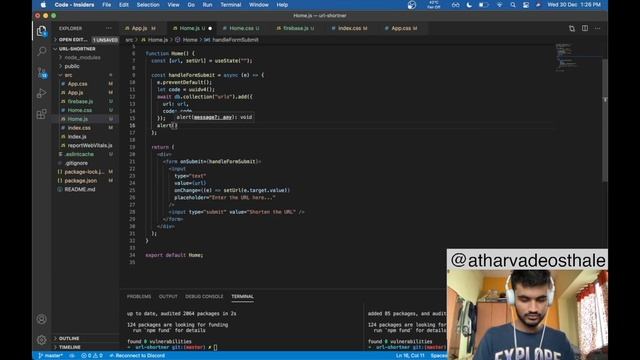The image size is (640, 360).
Task: Open the File menu
Action: [107, 5]
